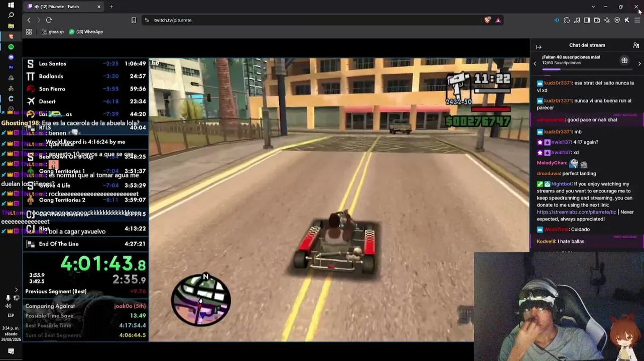Click the 'Los Santos' split row
Screen dimensions: 644x361
[85, 64]
